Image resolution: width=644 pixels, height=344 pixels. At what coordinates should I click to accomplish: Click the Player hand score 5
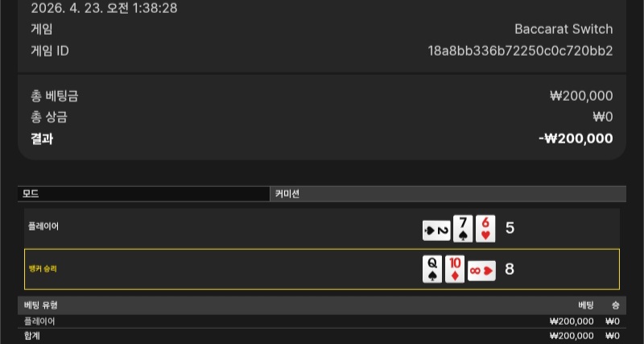point(510,228)
